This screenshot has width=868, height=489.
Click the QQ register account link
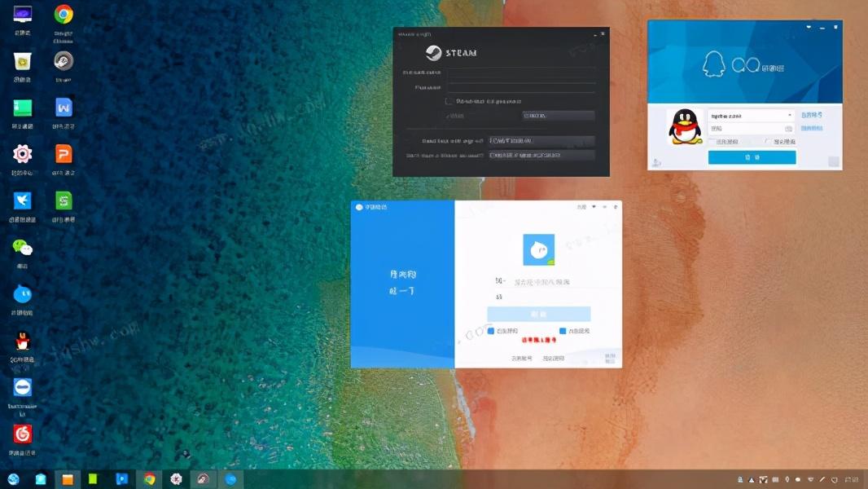[810, 116]
